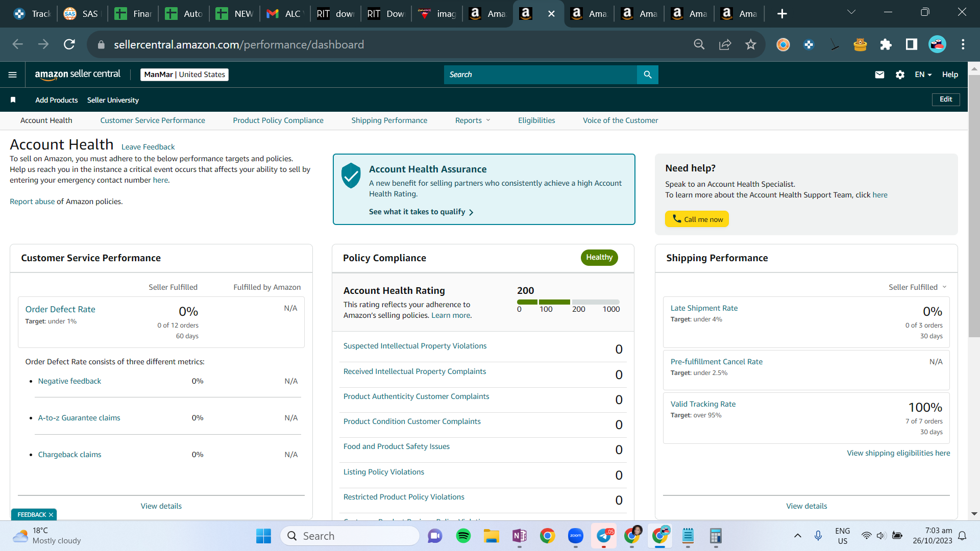Click See what it takes to qualify

[x=421, y=212]
